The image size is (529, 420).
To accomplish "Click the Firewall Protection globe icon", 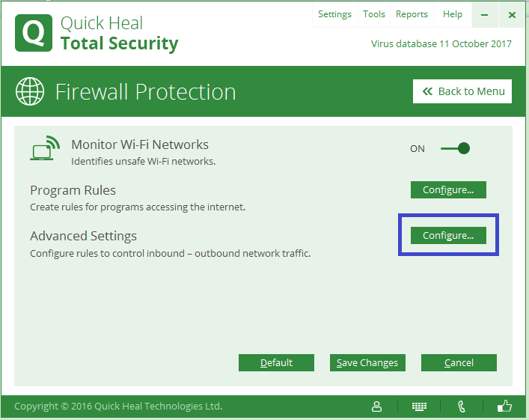I will tap(30, 92).
